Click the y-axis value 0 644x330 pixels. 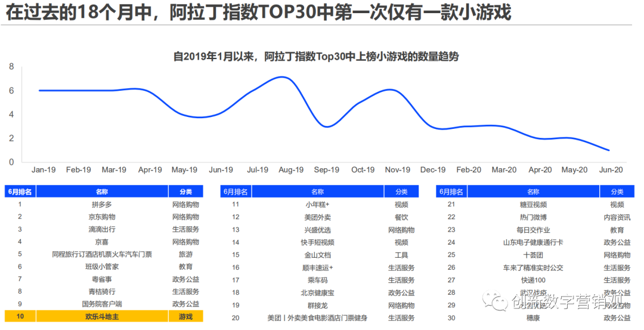[x=11, y=162]
